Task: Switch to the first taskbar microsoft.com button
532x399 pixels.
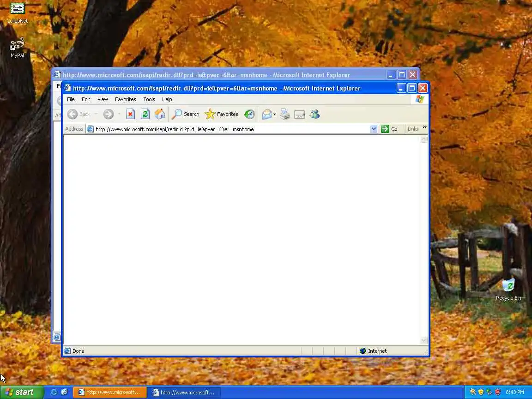Action: pyautogui.click(x=110, y=393)
